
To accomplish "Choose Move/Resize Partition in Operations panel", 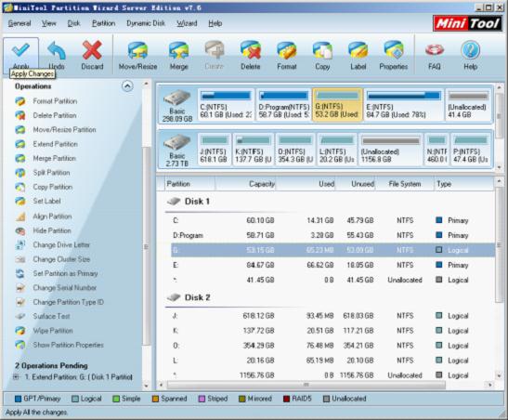I will pyautogui.click(x=64, y=130).
